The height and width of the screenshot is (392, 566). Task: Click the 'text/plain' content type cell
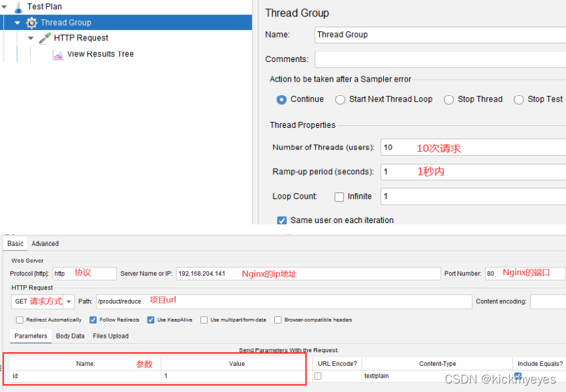(437, 376)
